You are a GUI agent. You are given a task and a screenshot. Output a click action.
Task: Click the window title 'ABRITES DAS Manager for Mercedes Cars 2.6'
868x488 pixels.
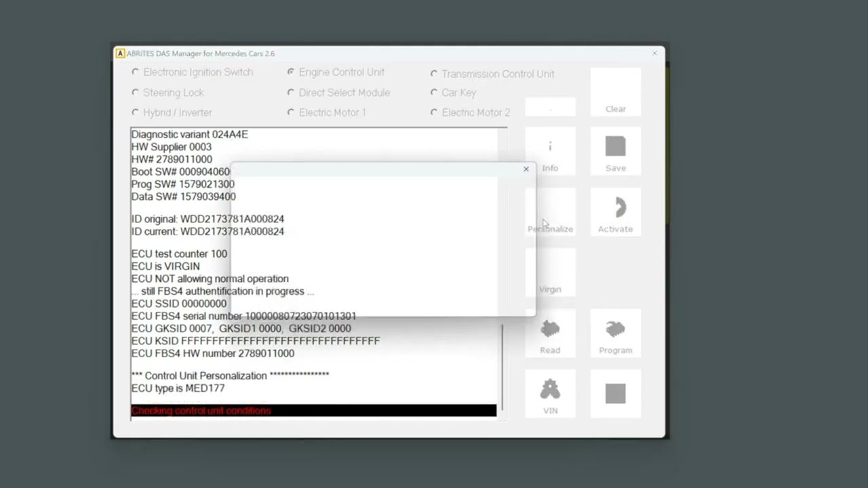pos(201,54)
